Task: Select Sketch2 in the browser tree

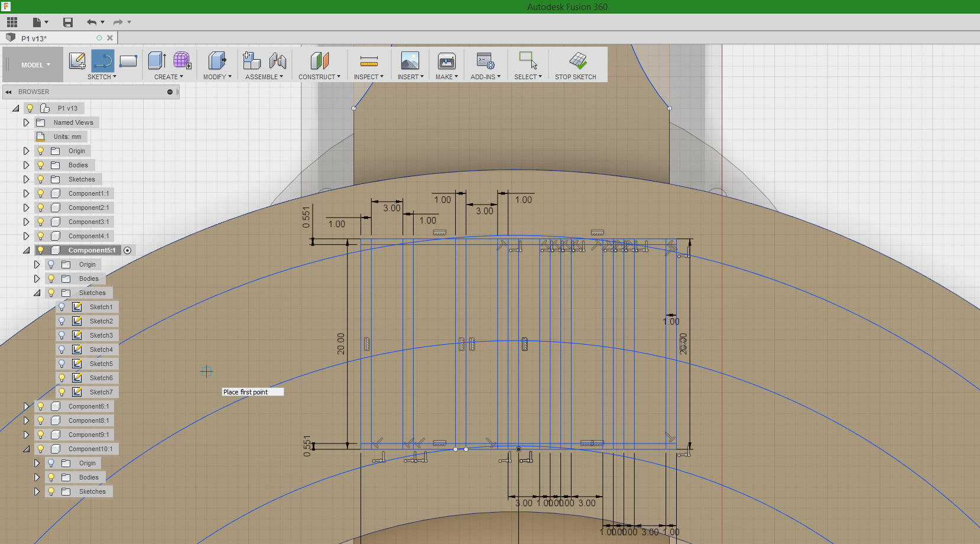Action: tap(101, 321)
